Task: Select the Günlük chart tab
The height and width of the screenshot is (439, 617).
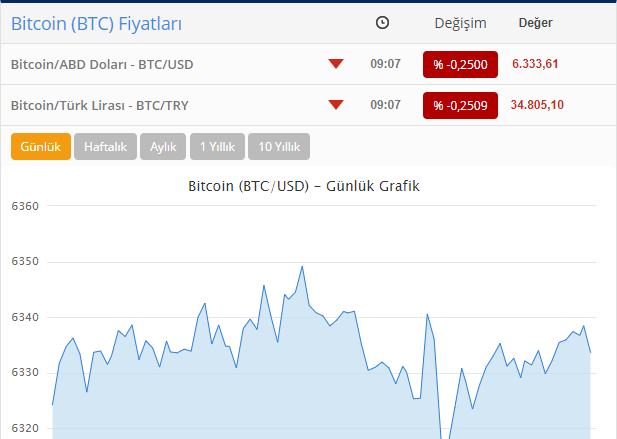Action: pyautogui.click(x=41, y=146)
